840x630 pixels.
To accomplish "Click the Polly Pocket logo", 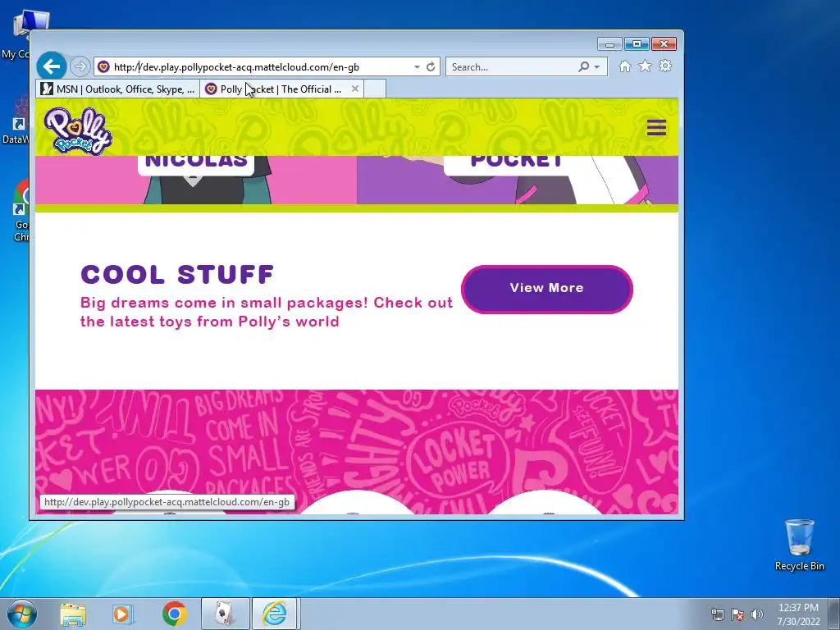I will click(x=78, y=130).
